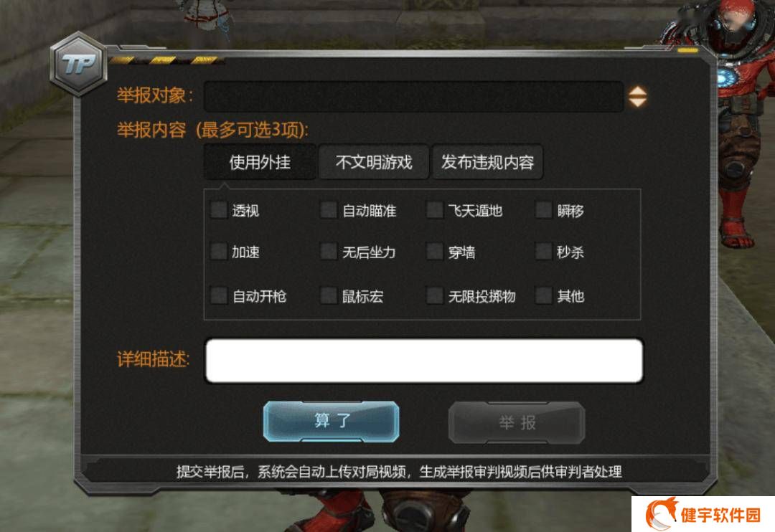Tick the 飞天遁地 option

pyautogui.click(x=435, y=210)
